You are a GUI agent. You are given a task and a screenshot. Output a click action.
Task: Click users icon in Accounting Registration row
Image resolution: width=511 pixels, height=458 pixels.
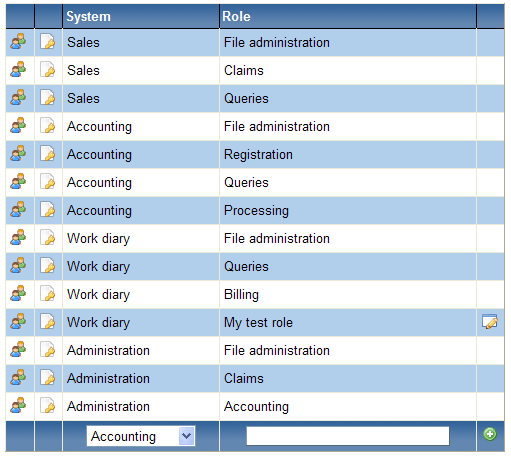coord(18,154)
